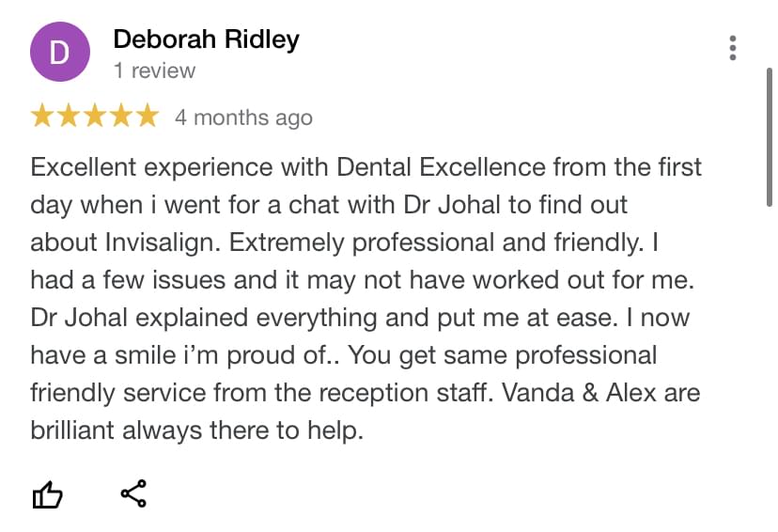The height and width of the screenshot is (532, 778).
Task: Click the purple D profile avatar
Action: pos(60,52)
